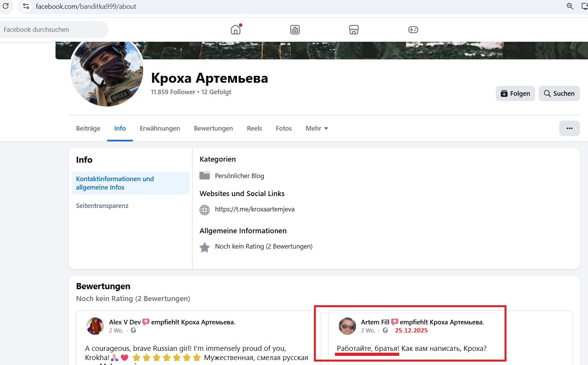Image resolution: width=588 pixels, height=365 pixels.
Task: Select Kontaktinformationen und allgemeine Infos
Action: [115, 183]
